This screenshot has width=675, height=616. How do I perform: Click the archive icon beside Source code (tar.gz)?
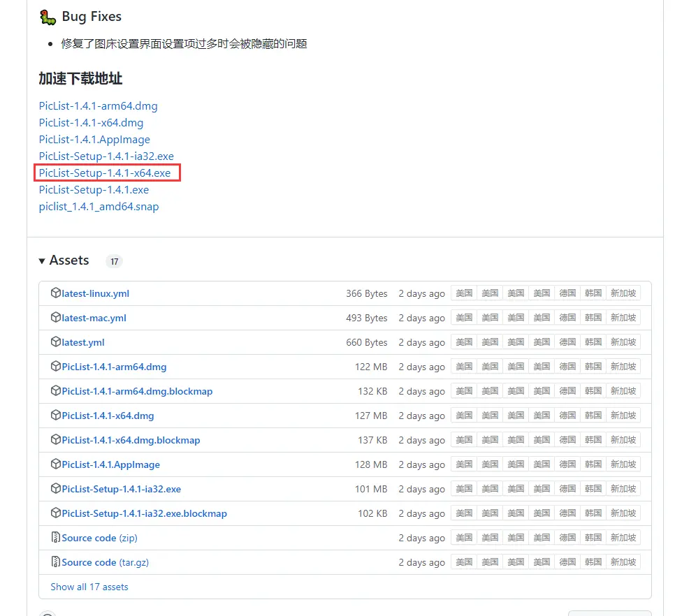click(55, 562)
